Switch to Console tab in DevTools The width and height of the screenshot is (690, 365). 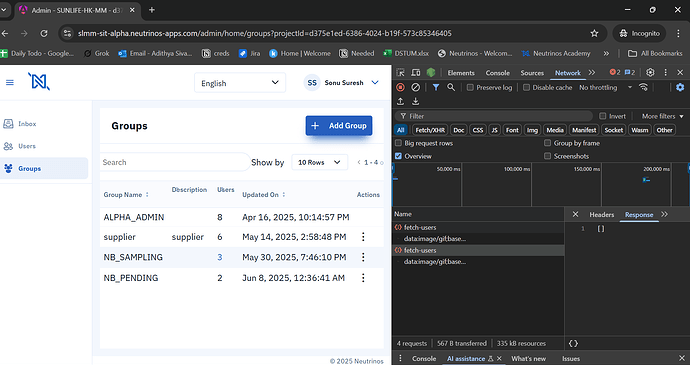tap(497, 73)
